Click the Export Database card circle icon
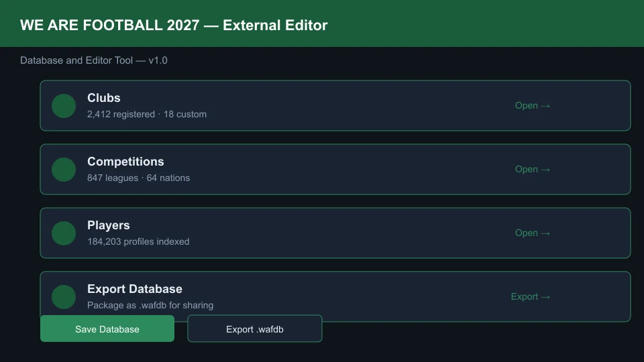 click(x=64, y=297)
